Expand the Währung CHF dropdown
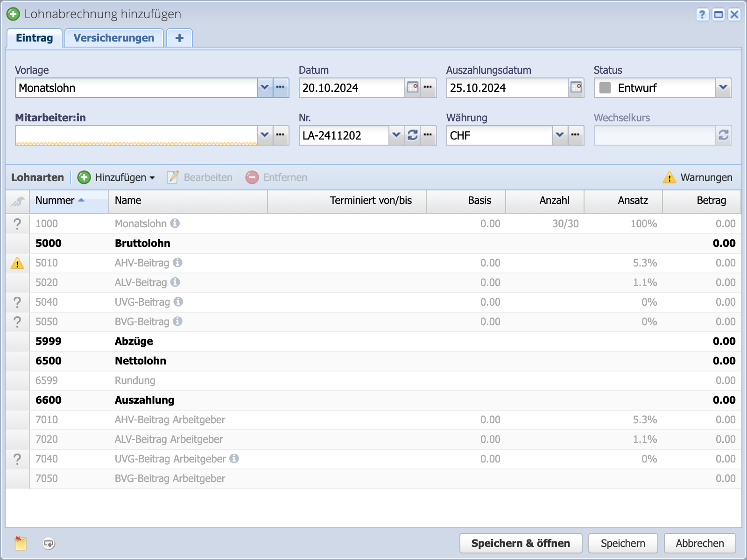 pyautogui.click(x=560, y=135)
